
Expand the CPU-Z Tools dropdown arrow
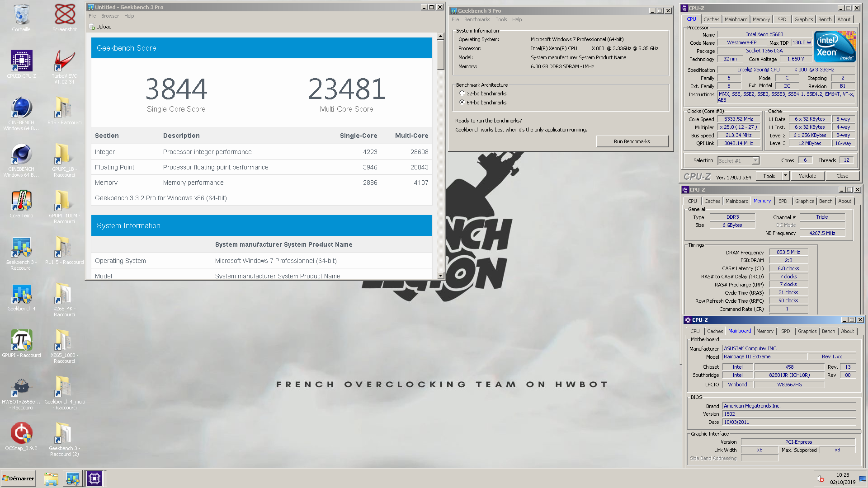coord(786,176)
